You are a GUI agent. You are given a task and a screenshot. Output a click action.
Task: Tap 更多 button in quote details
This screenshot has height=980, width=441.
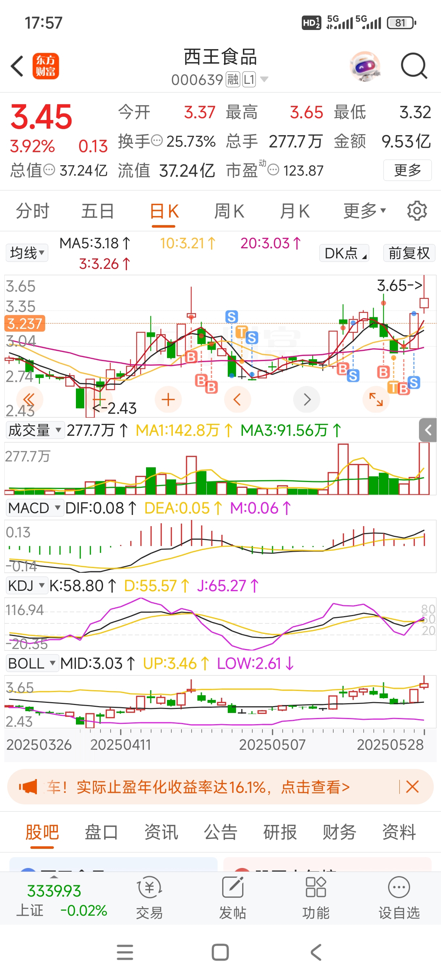tap(407, 170)
